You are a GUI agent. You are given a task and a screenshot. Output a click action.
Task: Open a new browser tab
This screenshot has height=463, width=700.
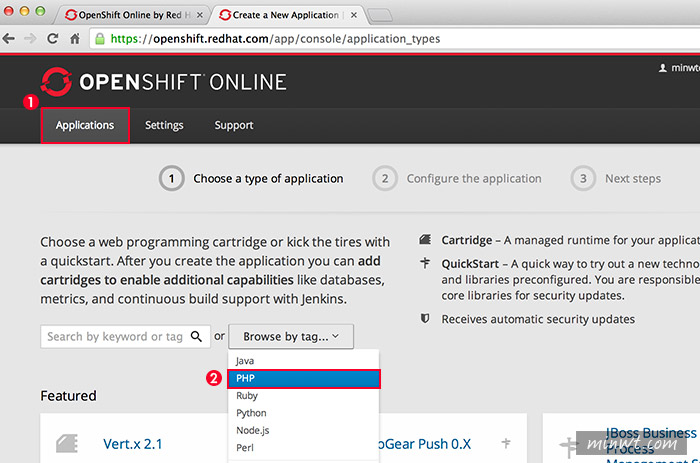click(x=379, y=16)
